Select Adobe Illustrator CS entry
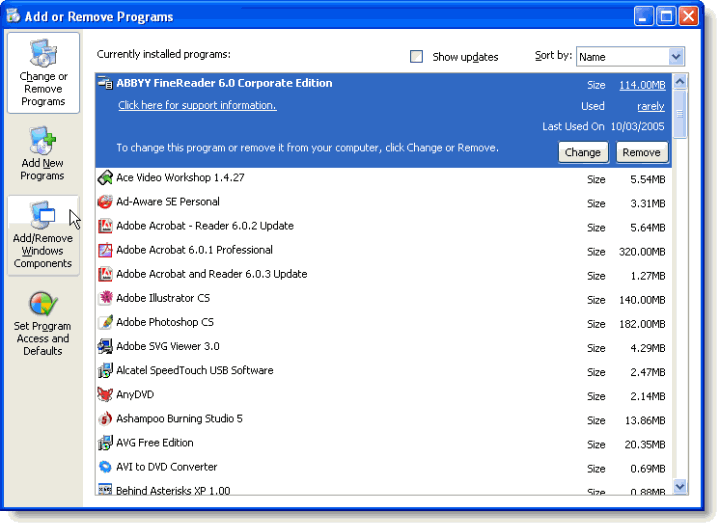 click(x=383, y=299)
